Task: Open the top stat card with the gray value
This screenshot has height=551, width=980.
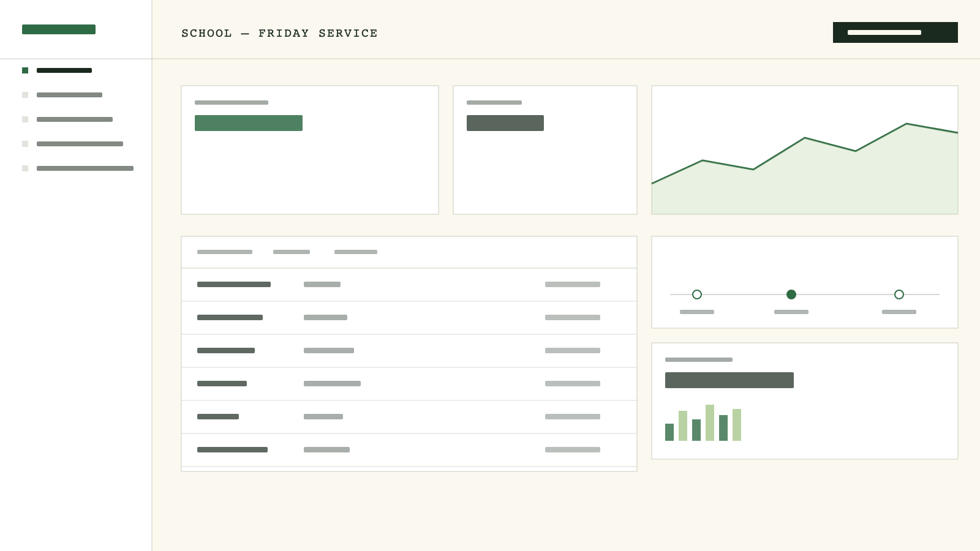Action: (x=545, y=150)
